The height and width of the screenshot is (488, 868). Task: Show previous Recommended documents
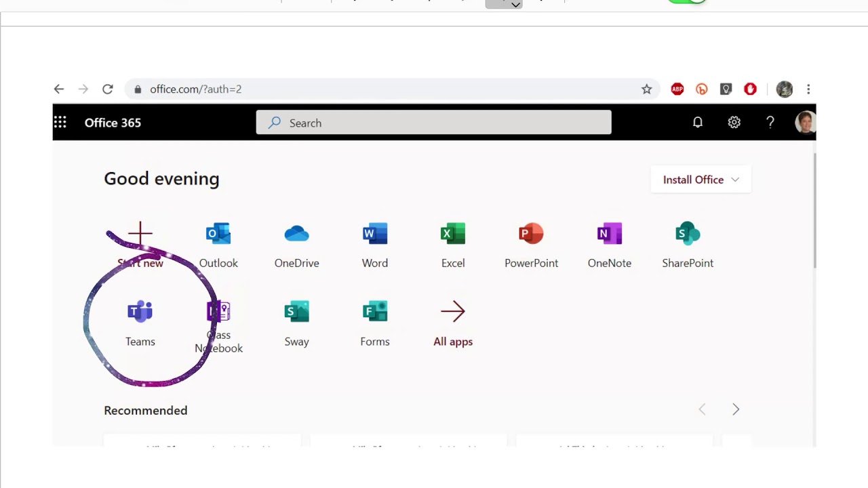(703, 409)
